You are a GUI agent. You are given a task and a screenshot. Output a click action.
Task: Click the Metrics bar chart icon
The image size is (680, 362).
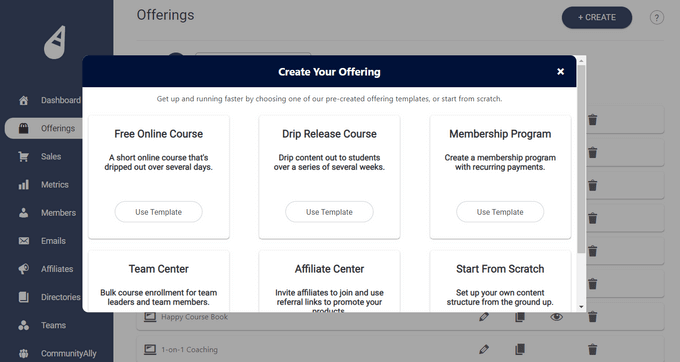pyautogui.click(x=23, y=185)
